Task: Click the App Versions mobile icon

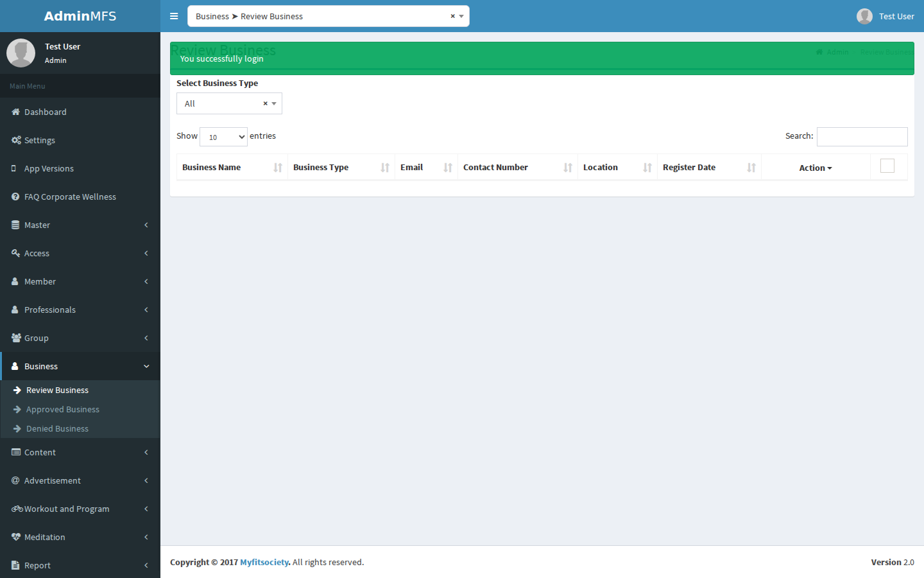Action: (x=14, y=168)
